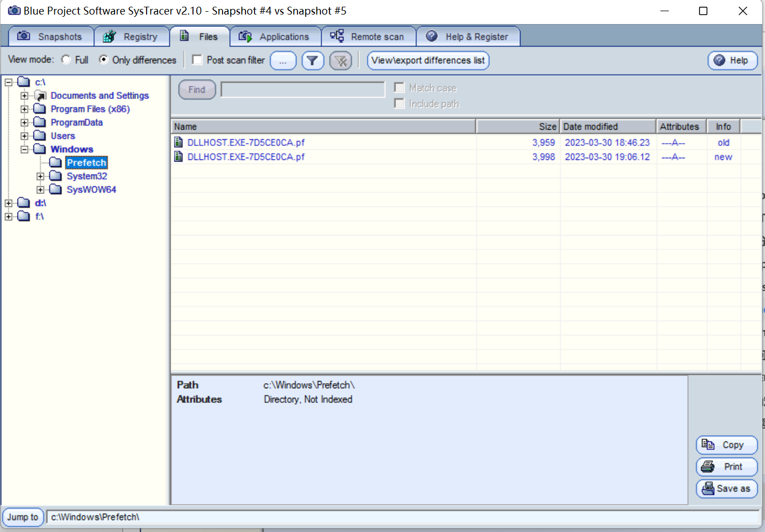Viewport: 765px width, 532px height.
Task: Open the Registry tab
Action: 132,36
